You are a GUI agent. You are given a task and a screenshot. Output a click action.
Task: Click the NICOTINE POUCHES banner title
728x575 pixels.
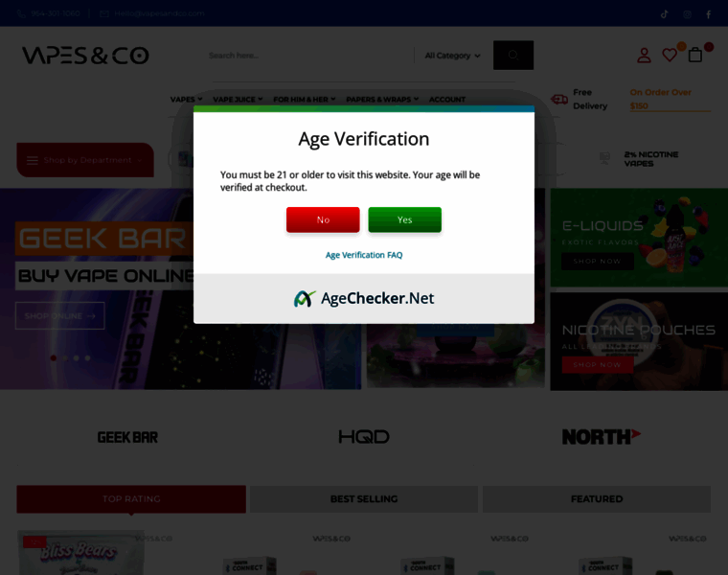(x=638, y=330)
